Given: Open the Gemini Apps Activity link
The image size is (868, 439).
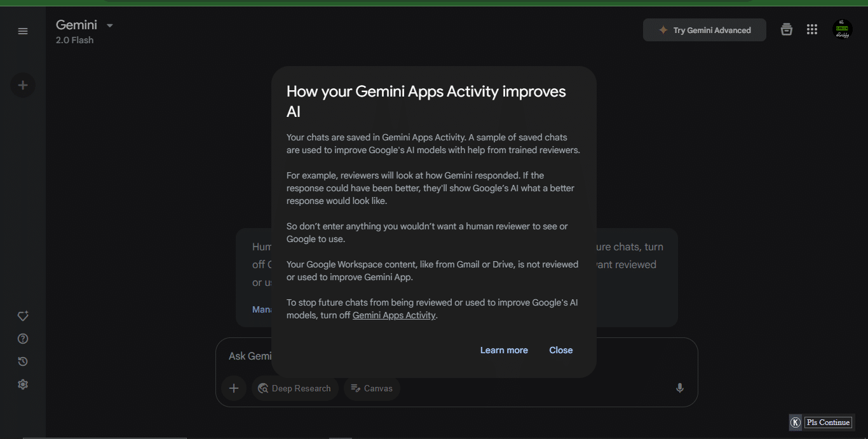Looking at the screenshot, I should click(x=394, y=315).
